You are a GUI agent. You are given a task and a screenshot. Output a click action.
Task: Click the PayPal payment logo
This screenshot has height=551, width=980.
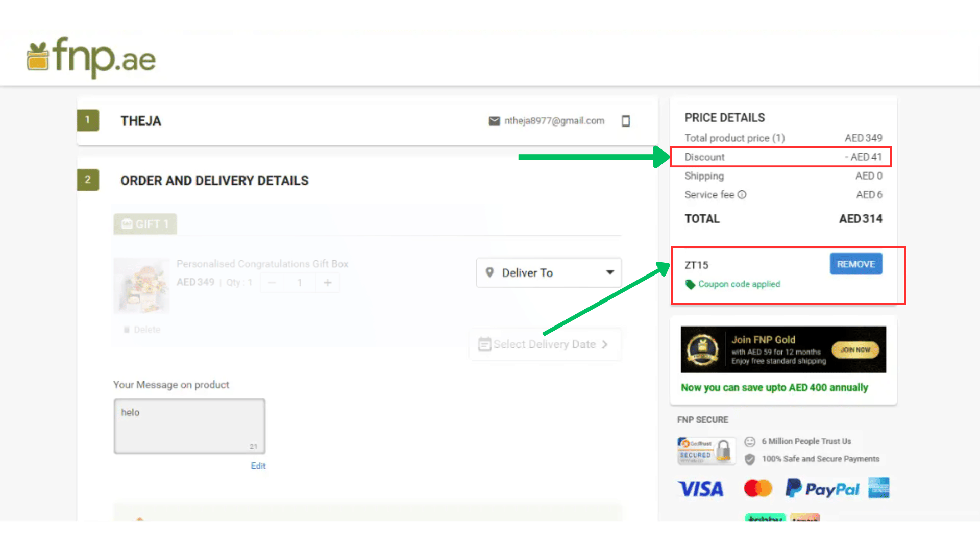(x=822, y=488)
